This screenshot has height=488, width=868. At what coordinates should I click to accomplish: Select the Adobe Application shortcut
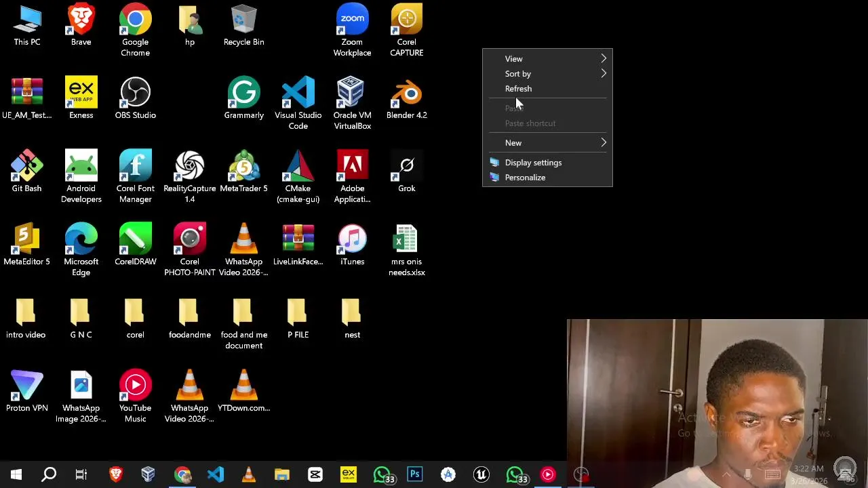click(353, 177)
